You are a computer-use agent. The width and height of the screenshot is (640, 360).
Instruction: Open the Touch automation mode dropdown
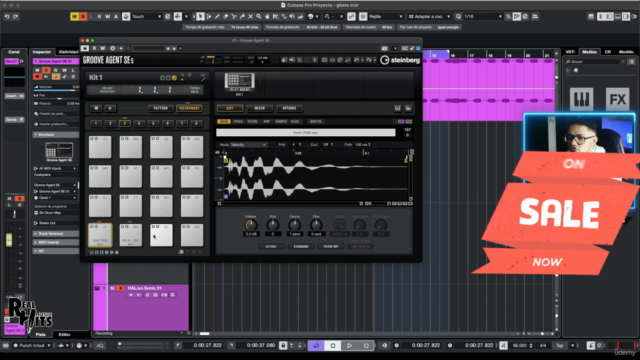pos(147,17)
